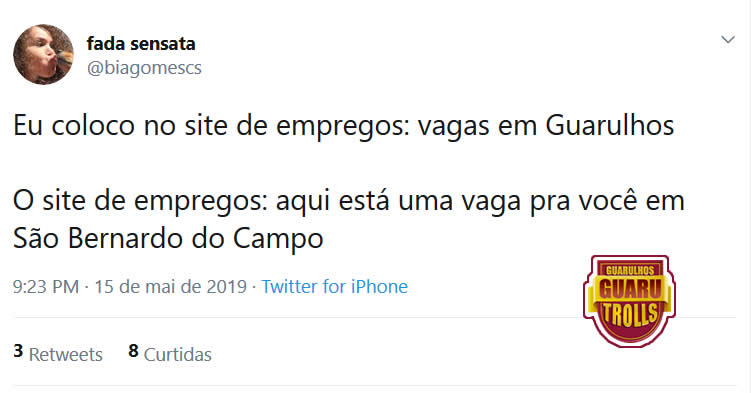
Task: View the 3 Retweets list
Action: click(58, 353)
